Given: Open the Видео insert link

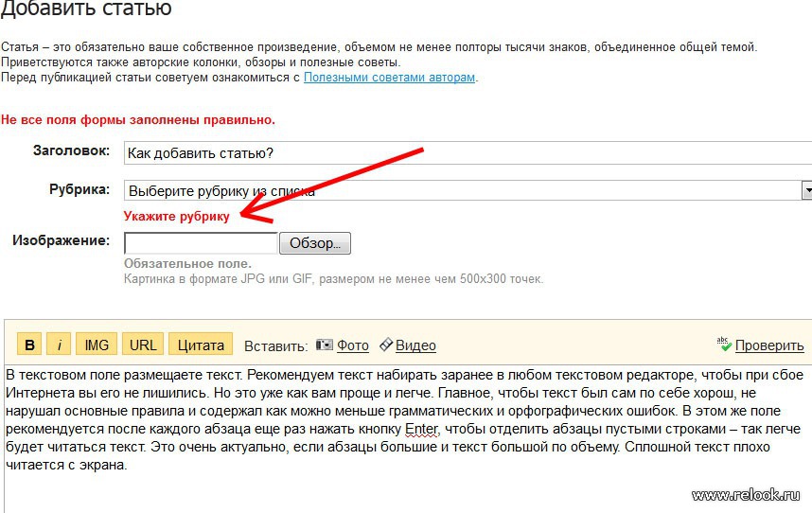Looking at the screenshot, I should click(x=415, y=345).
